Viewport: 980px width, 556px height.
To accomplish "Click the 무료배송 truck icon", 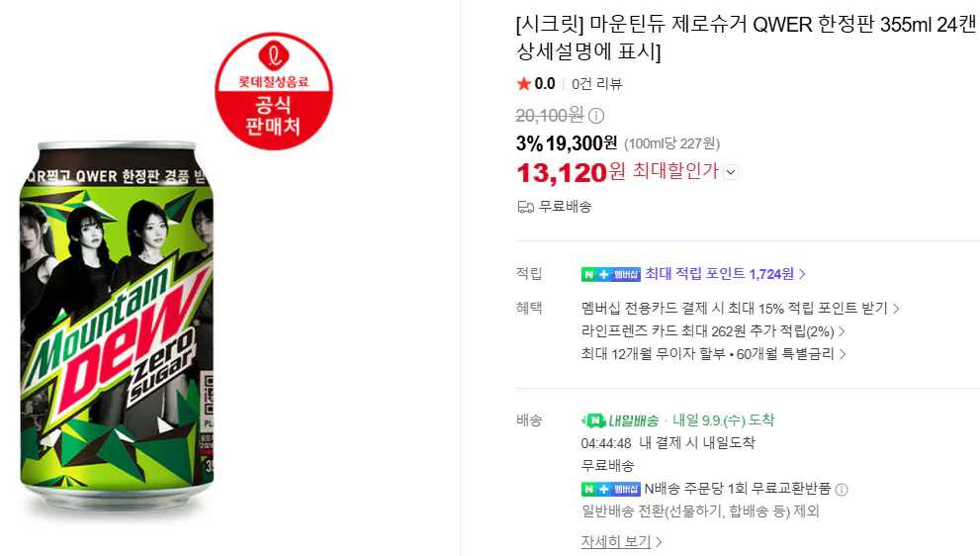I will point(526,207).
